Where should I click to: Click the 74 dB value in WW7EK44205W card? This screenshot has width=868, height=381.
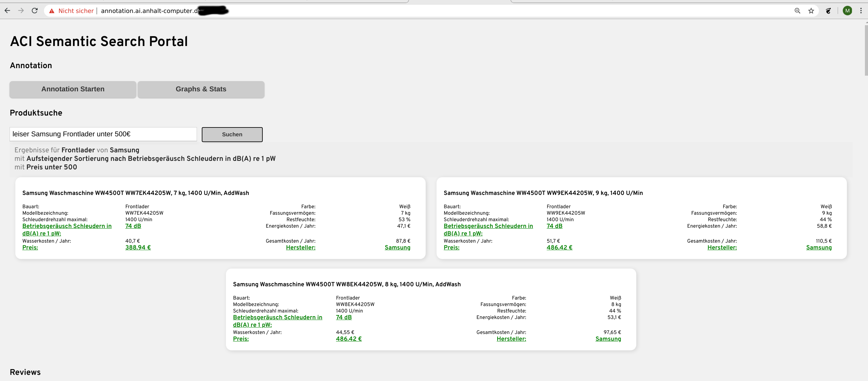(x=133, y=226)
